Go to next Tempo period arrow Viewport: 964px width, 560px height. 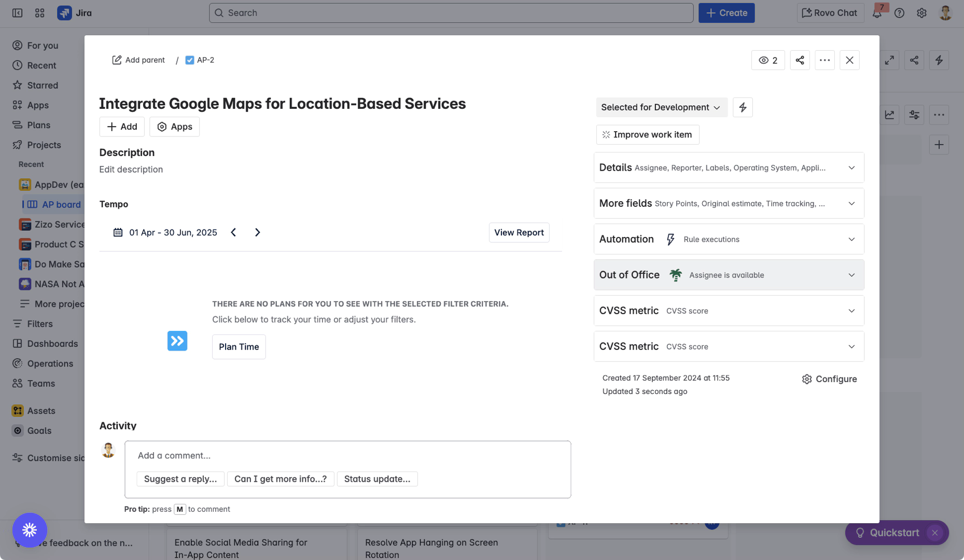[x=257, y=232]
